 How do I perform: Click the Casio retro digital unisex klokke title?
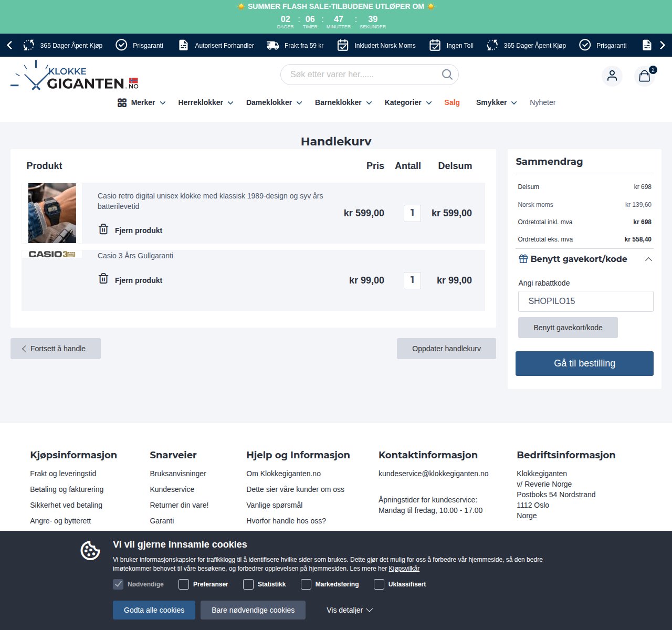[x=211, y=201]
